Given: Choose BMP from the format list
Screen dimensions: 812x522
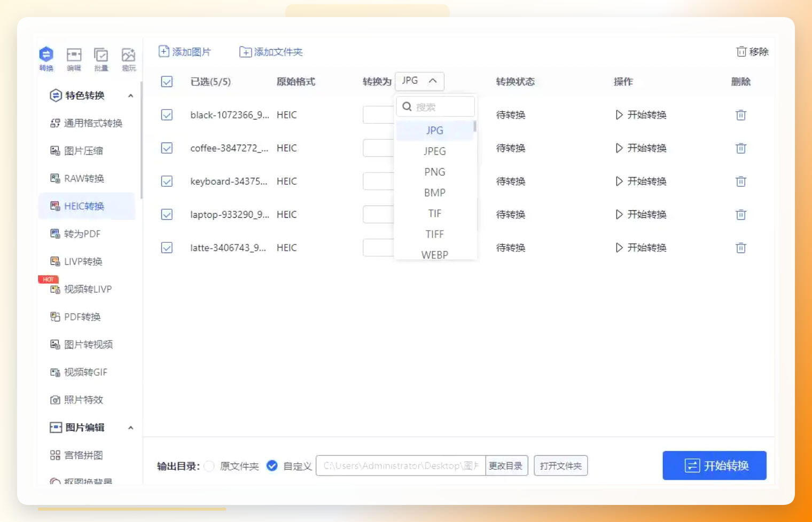Looking at the screenshot, I should pos(435,193).
